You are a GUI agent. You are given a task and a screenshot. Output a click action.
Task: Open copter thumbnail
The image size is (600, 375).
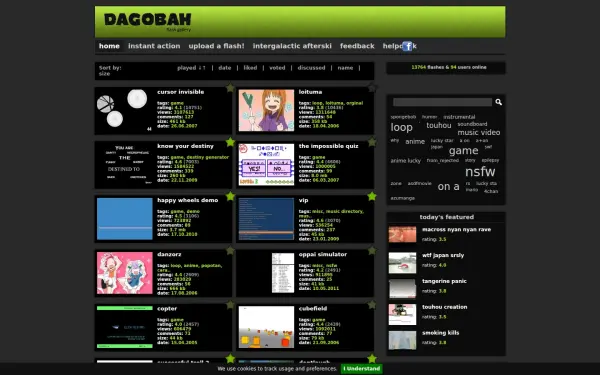tap(125, 327)
